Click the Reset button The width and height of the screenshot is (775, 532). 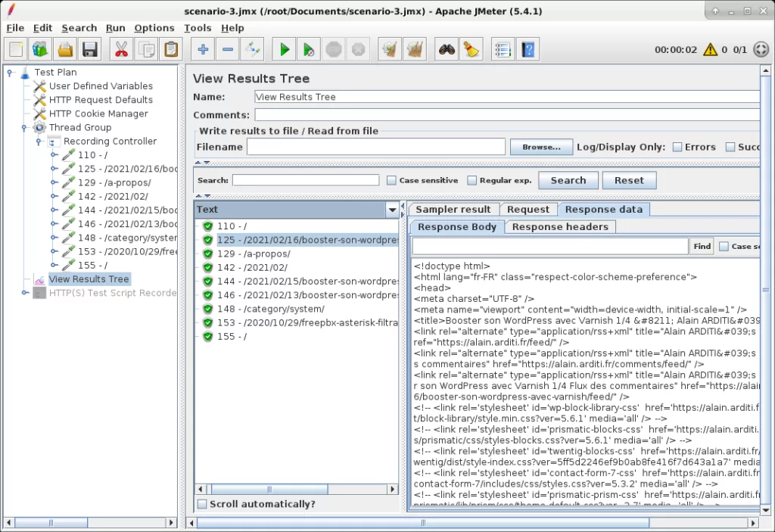629,180
